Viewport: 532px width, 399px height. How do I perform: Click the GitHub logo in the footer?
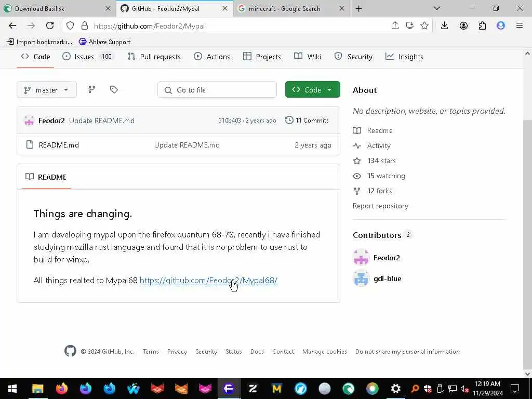(70, 351)
